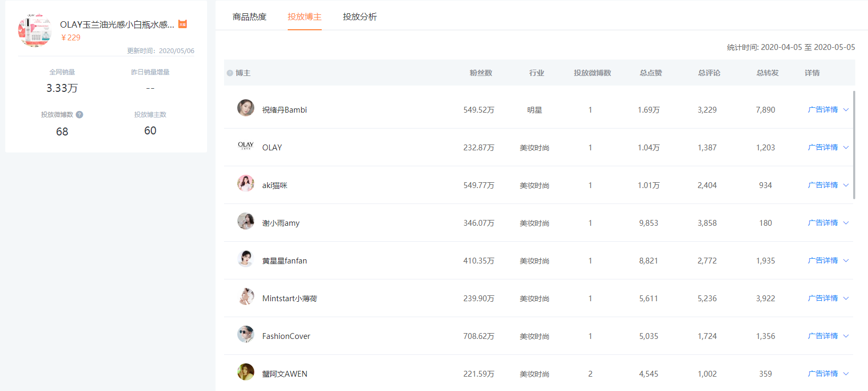Open 广告详情 link for 蟹阿文AWEN
The image size is (868, 391).
pyautogui.click(x=823, y=374)
